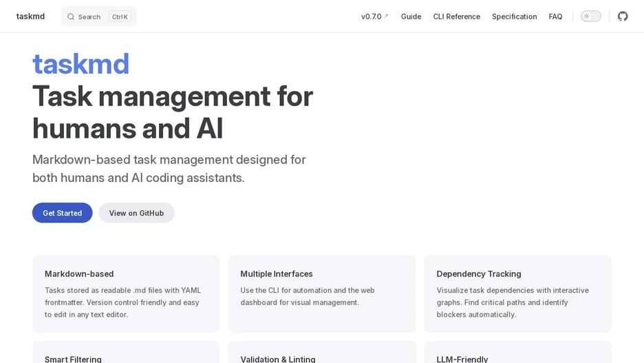Screen dimensions: 644x363
Task: Select the Markdown-based feature card title
Action: (79, 273)
